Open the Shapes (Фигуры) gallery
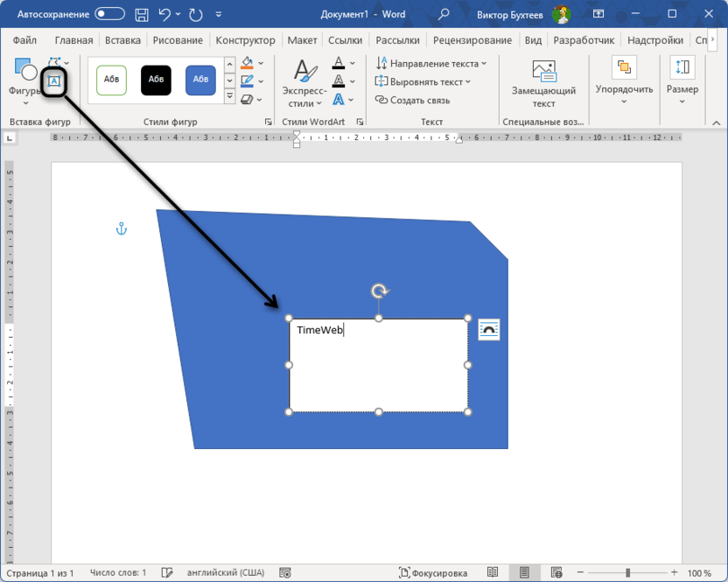728x582 pixels. (x=24, y=77)
